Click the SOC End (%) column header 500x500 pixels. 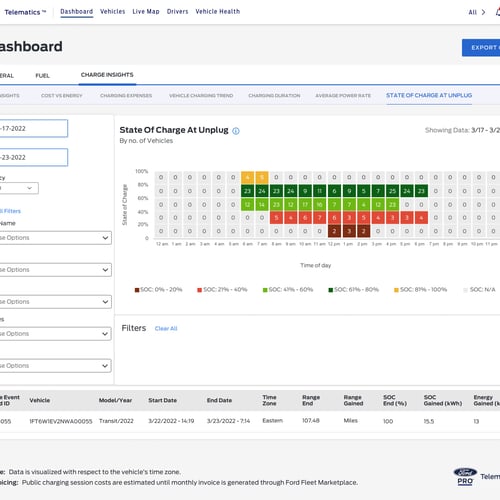(x=395, y=400)
